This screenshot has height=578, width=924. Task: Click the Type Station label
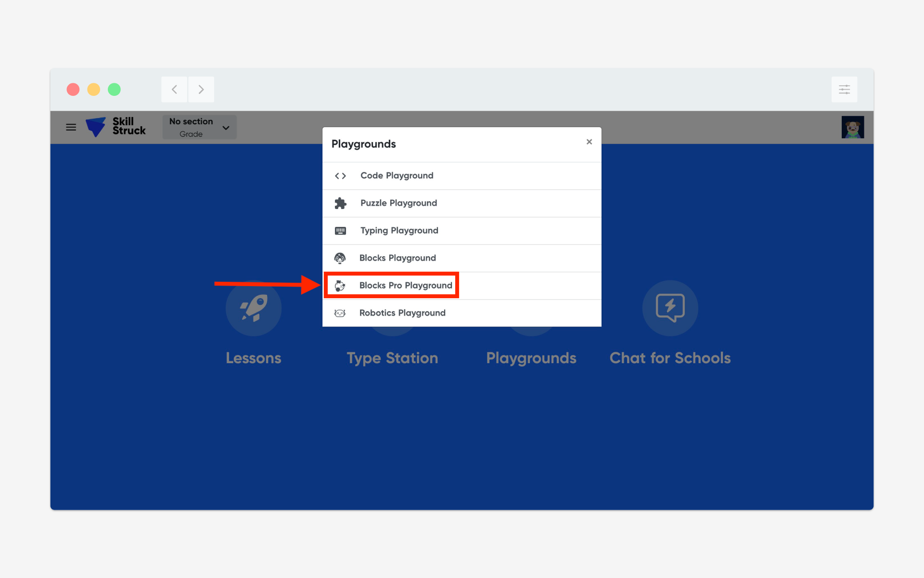(392, 358)
